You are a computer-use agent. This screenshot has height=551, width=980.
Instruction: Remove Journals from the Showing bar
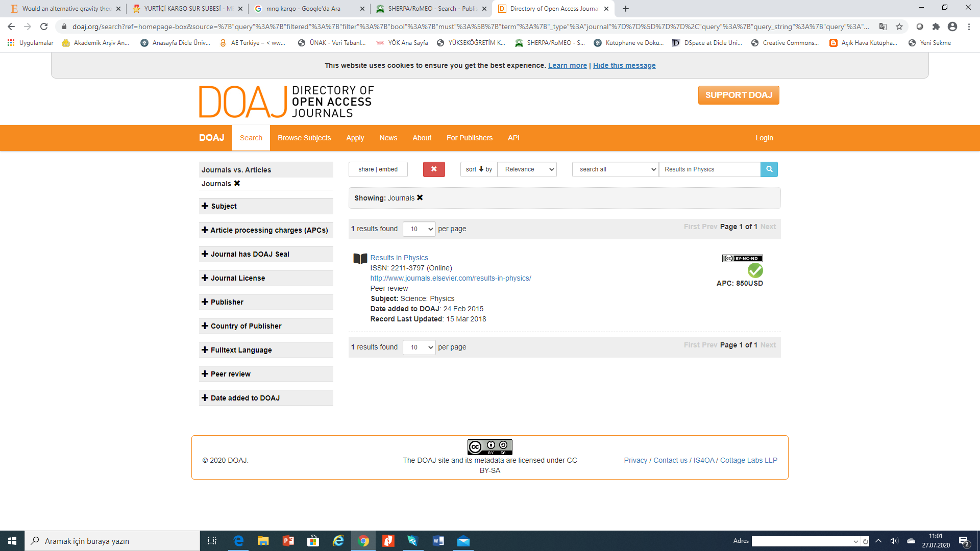point(420,198)
